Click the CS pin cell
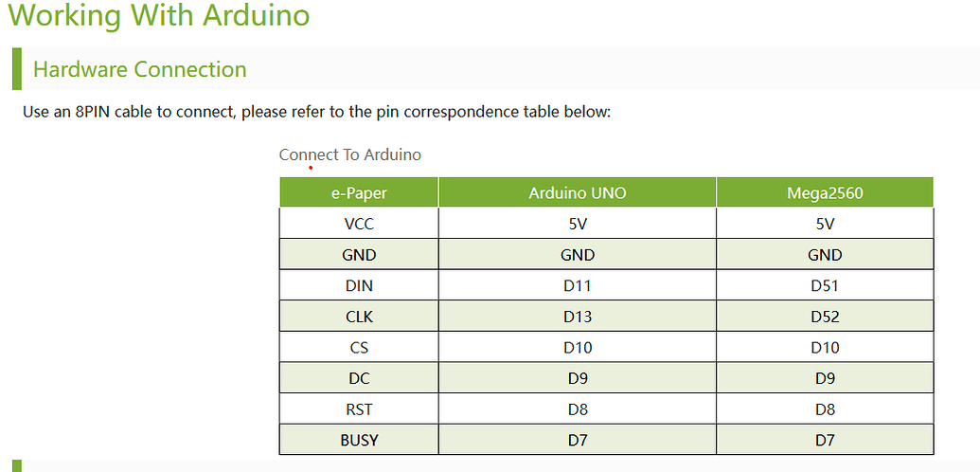 (x=359, y=348)
